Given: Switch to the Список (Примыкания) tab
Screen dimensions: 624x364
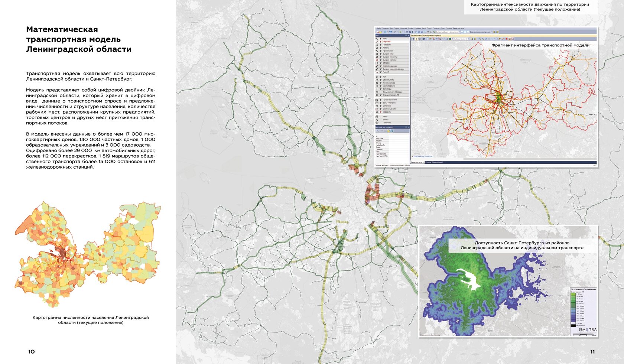Looking at the screenshot, I should pos(434,162).
